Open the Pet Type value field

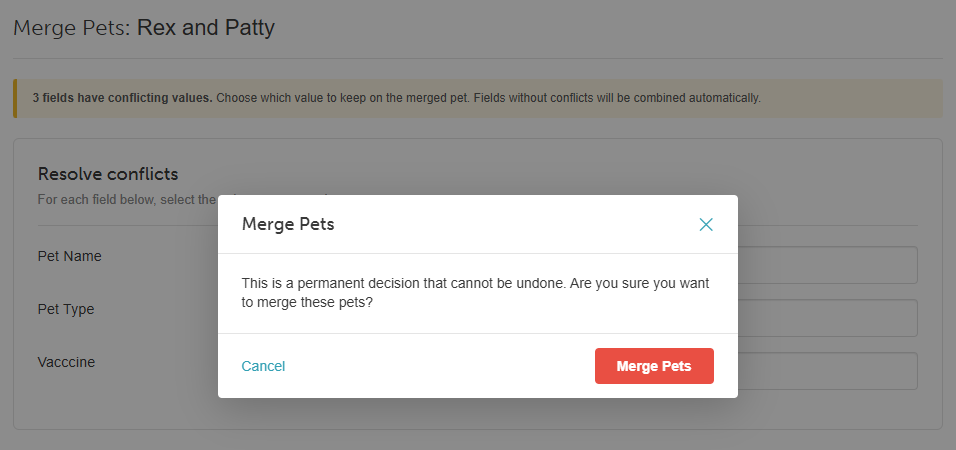click(x=827, y=318)
